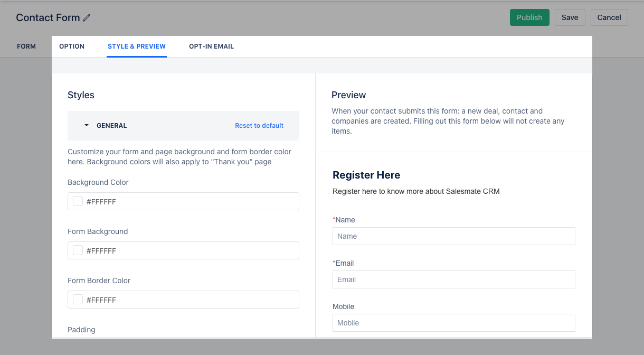Open the Form Background color swatch

tap(78, 250)
